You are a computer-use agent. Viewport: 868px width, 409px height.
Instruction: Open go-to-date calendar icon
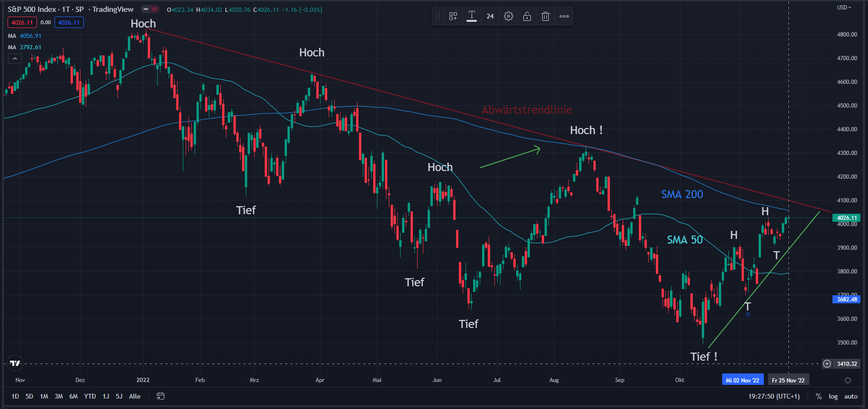pyautogui.click(x=161, y=396)
